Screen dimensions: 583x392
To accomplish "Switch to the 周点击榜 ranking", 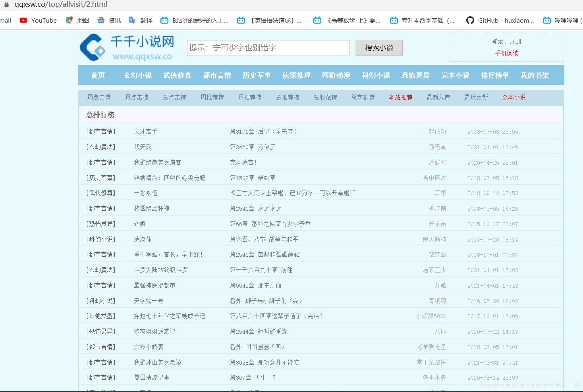I will [99, 97].
